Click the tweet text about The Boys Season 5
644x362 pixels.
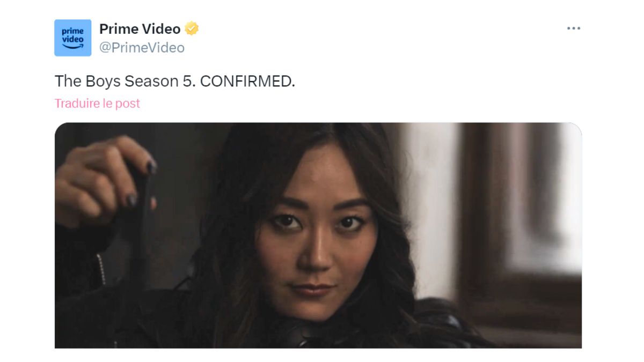pos(175,82)
